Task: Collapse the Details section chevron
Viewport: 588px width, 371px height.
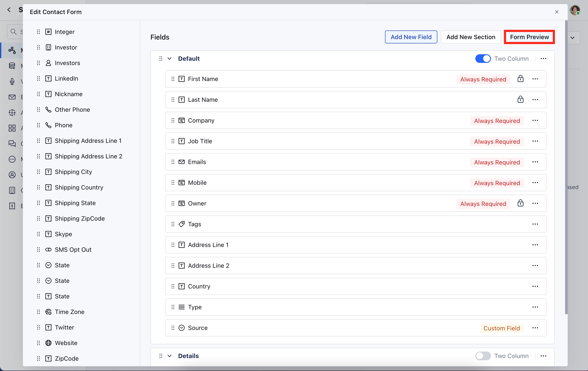Action: [169, 356]
